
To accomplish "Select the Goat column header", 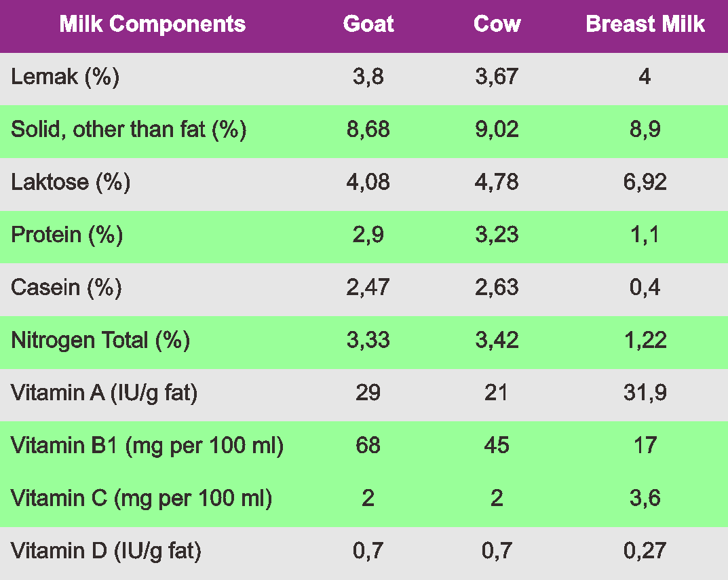I will (x=368, y=24).
